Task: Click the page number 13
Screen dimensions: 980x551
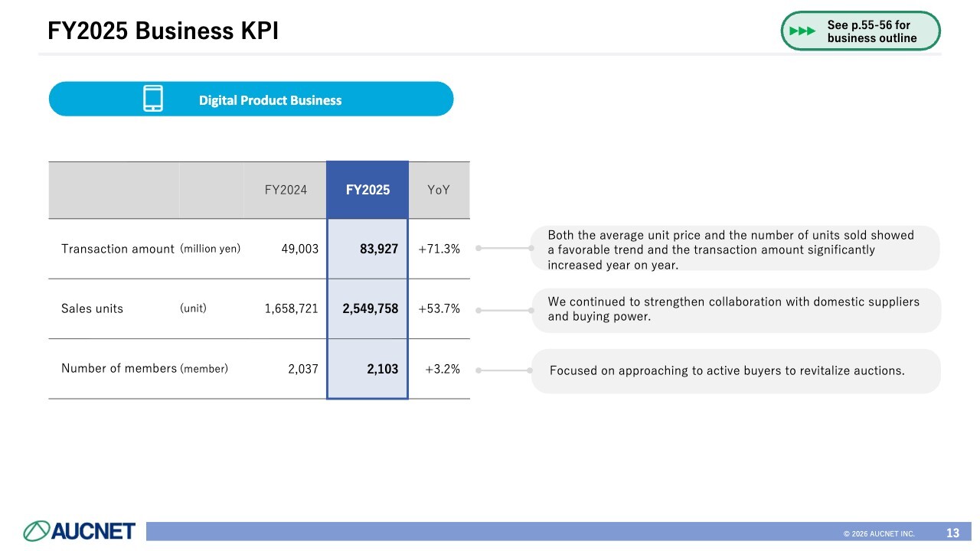Action: tap(952, 533)
